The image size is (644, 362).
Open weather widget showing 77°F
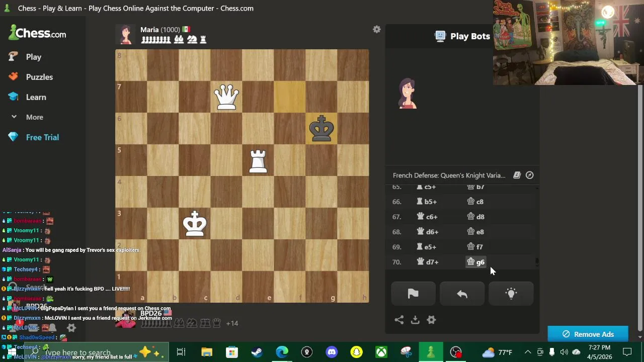(x=497, y=352)
